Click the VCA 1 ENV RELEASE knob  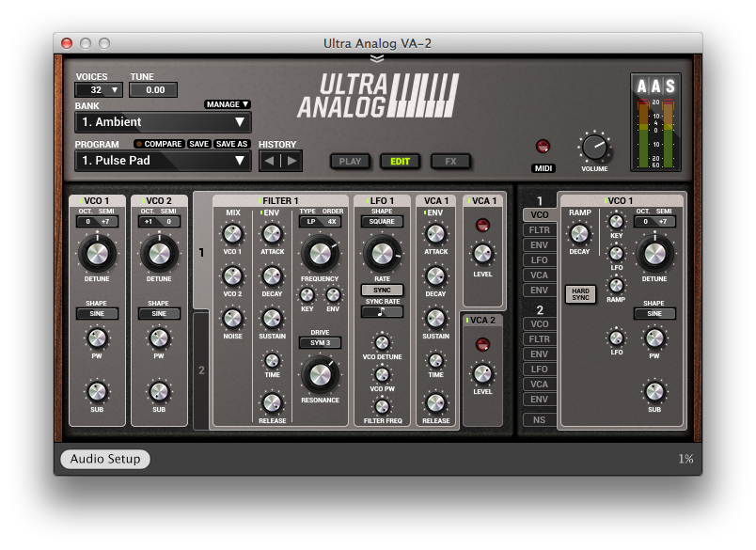point(435,403)
